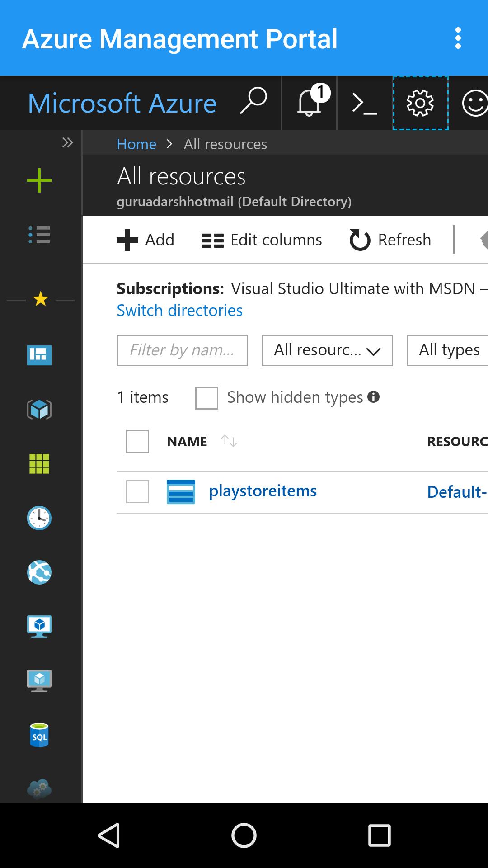Open the app's three-dot overflow menu
The height and width of the screenshot is (868, 488).
pos(458,38)
